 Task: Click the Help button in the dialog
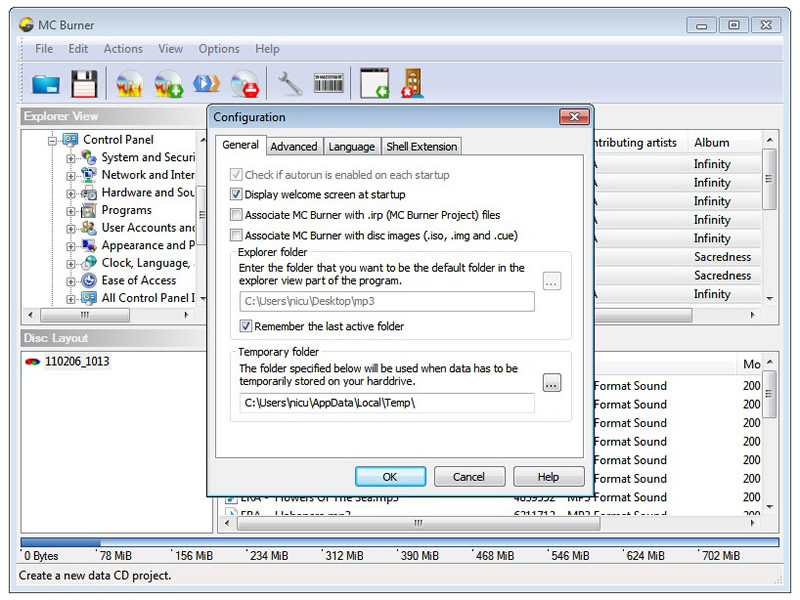pos(548,477)
